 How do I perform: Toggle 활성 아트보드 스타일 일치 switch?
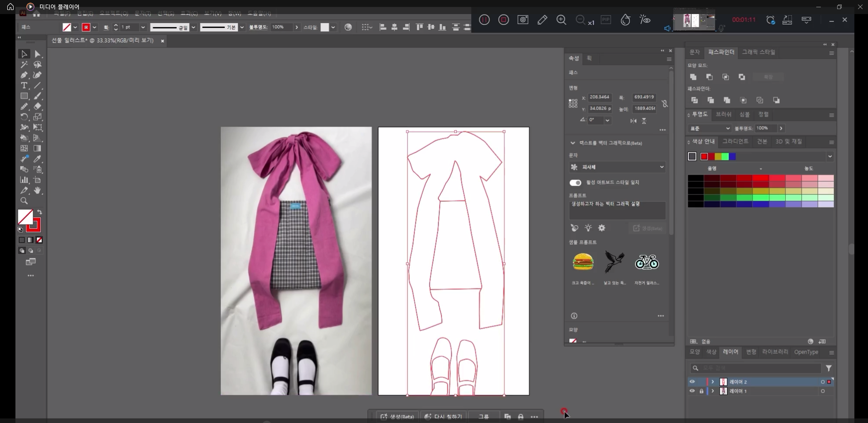(575, 183)
